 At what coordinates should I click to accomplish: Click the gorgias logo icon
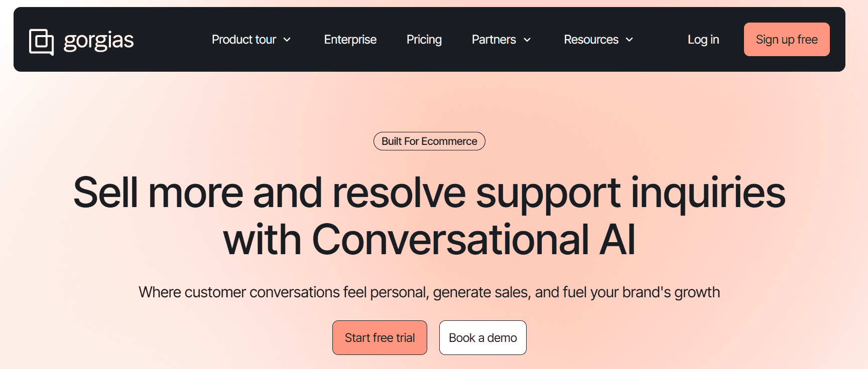[x=42, y=40]
